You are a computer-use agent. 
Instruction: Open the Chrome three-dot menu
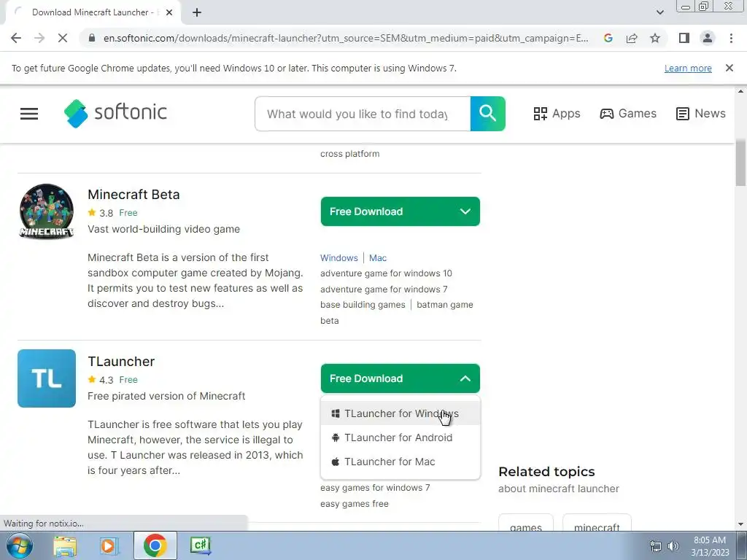click(x=731, y=38)
